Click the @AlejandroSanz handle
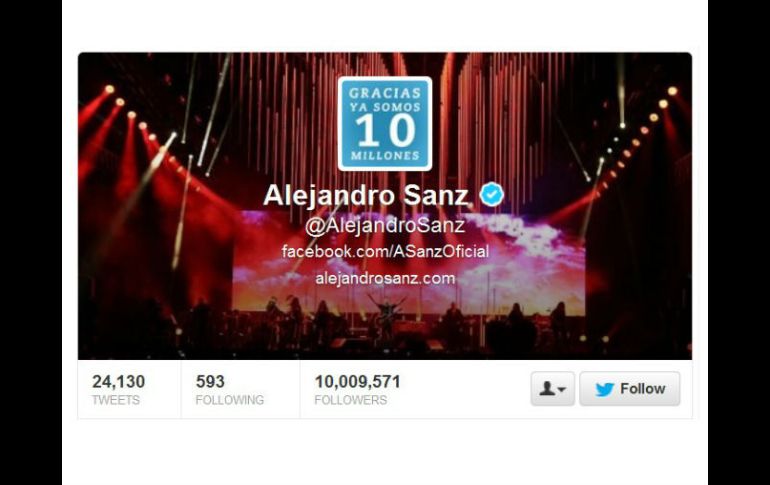770x485 pixels. (385, 225)
